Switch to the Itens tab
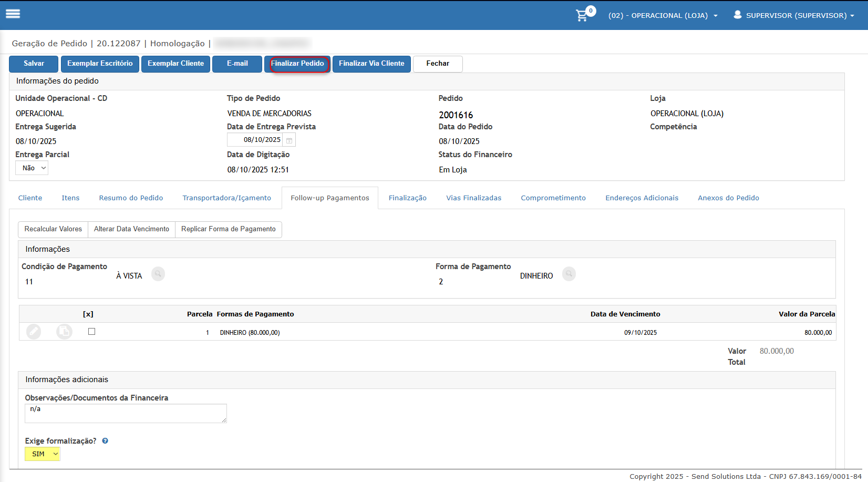Screen dimensions: 868x482 pos(70,198)
